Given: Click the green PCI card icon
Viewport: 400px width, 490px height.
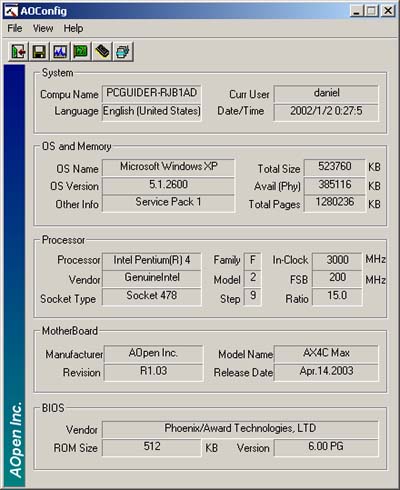Looking at the screenshot, I should click(81, 52).
